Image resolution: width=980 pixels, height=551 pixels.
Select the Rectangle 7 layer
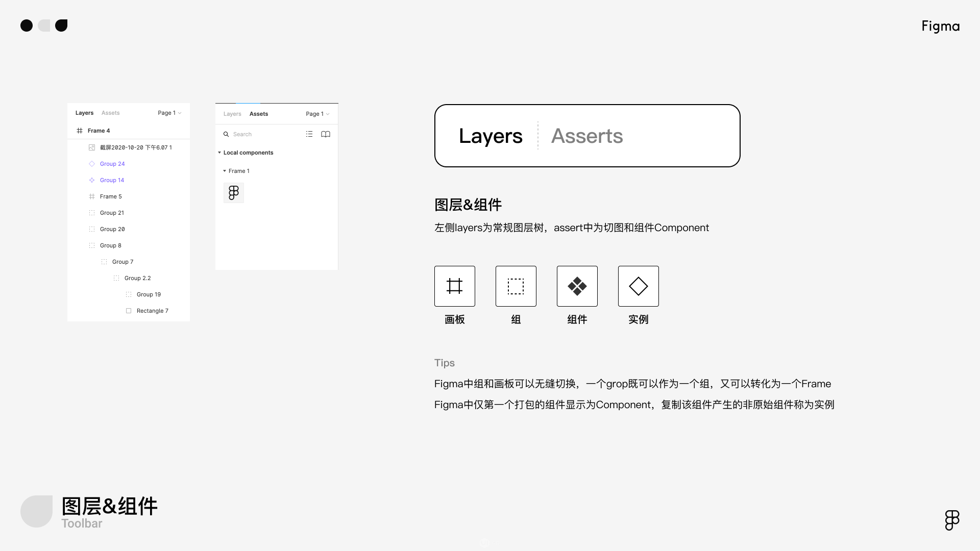(x=152, y=311)
